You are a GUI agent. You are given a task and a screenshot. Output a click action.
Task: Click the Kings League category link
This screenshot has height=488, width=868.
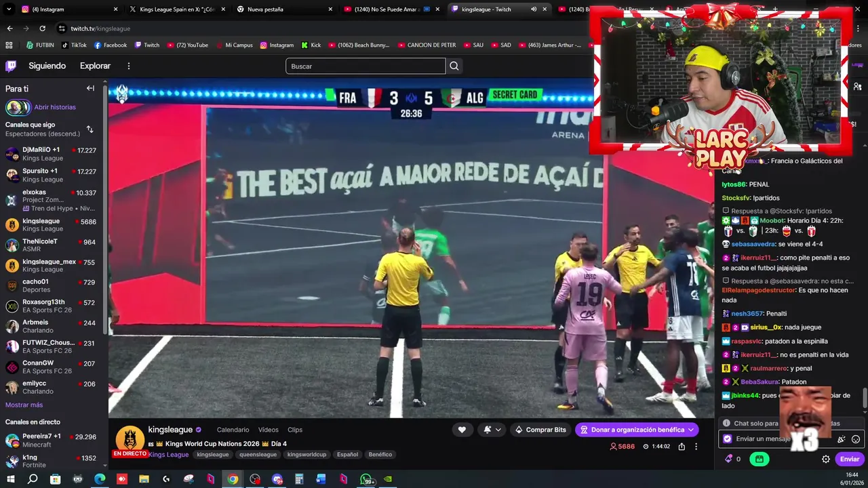click(x=168, y=455)
